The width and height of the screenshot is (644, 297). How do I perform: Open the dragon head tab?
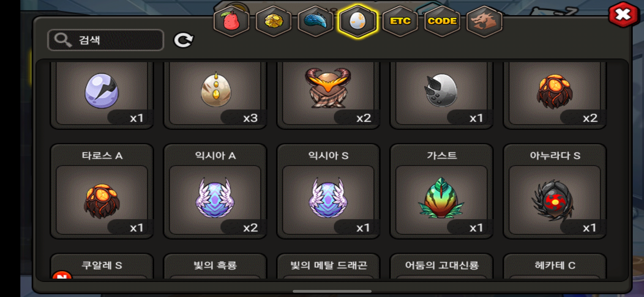pos(484,21)
